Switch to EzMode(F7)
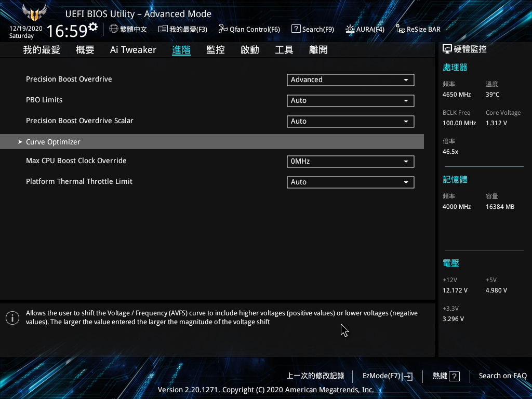The height and width of the screenshot is (399, 532). (388, 376)
